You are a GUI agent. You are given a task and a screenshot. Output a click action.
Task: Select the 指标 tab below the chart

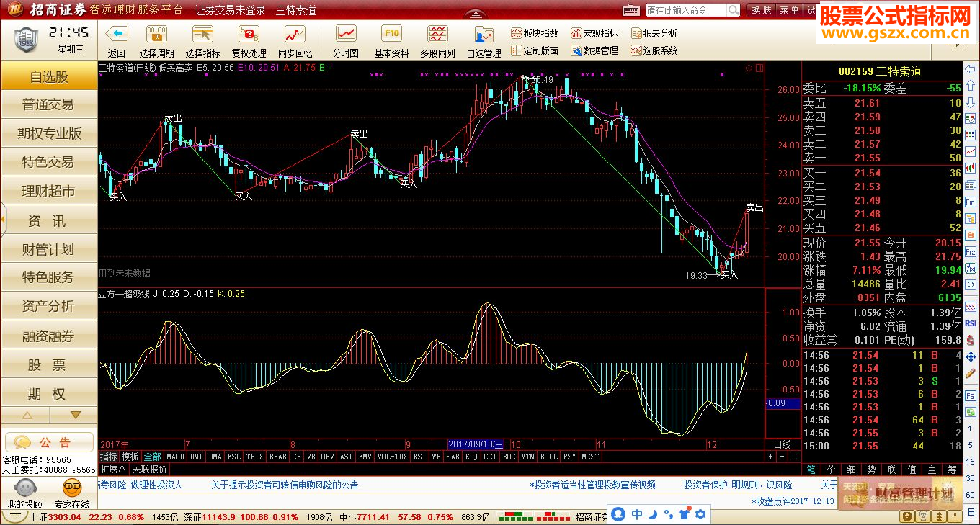point(109,457)
